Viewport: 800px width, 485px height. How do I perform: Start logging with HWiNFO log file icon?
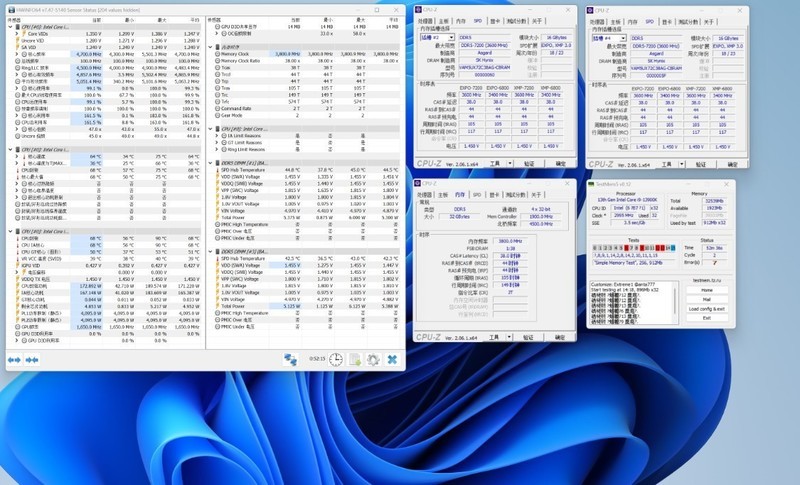[x=354, y=359]
